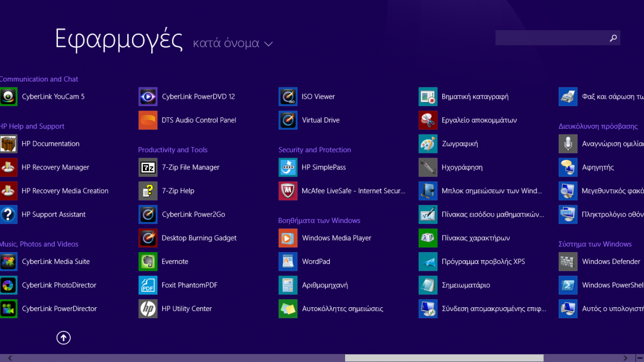Image resolution: width=644 pixels, height=362 pixels.
Task: Launch CyberLink PowerDVD 12 icon
Action: tap(148, 97)
